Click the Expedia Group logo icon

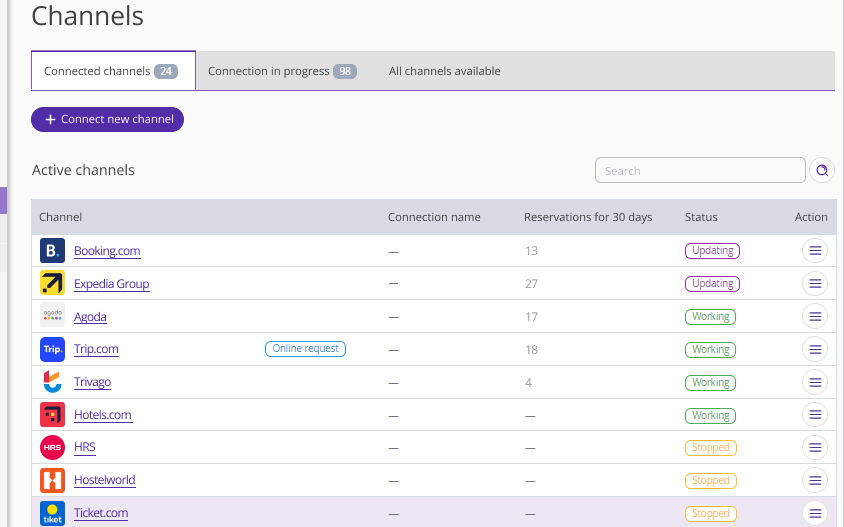point(52,284)
